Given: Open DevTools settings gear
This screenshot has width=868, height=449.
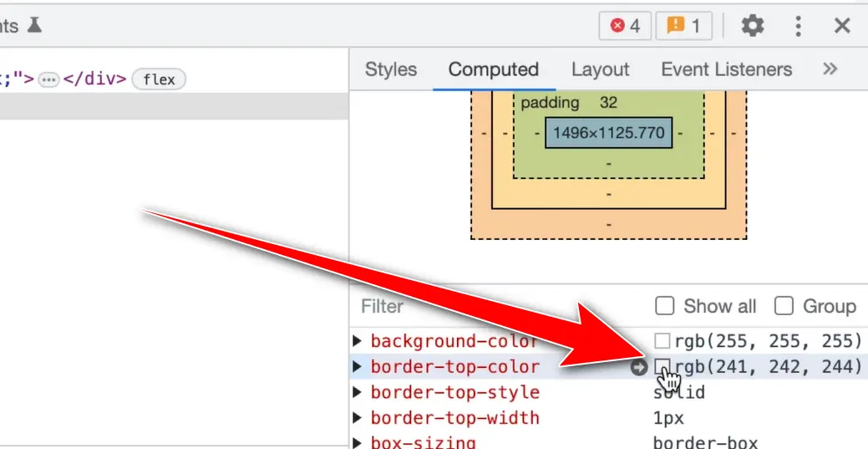Looking at the screenshot, I should tap(753, 26).
